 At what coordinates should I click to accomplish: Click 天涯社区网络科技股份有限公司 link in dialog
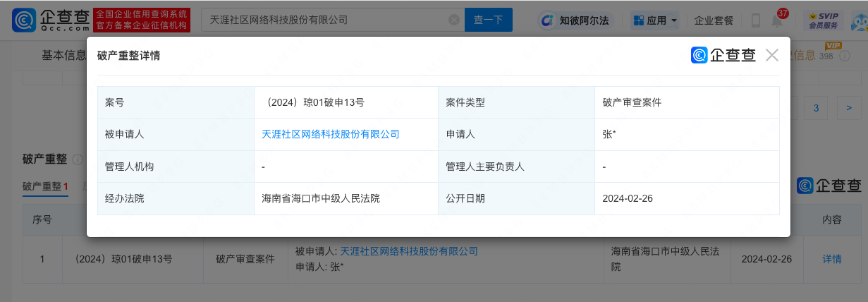[331, 134]
